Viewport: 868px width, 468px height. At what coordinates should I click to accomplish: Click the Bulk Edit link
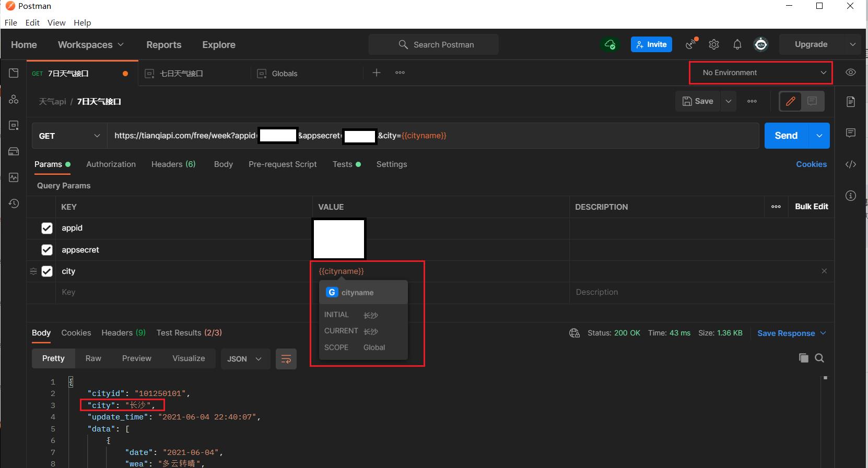click(x=812, y=207)
